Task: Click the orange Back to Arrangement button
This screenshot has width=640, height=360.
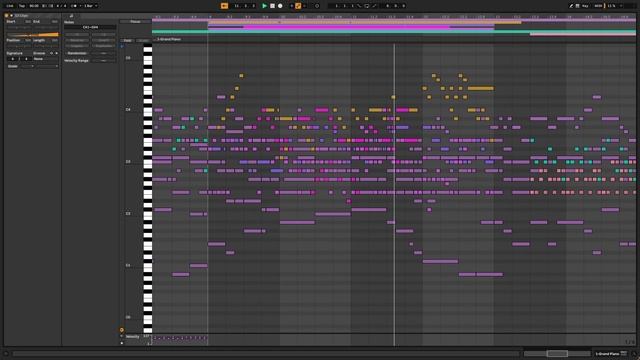Action: point(224,6)
